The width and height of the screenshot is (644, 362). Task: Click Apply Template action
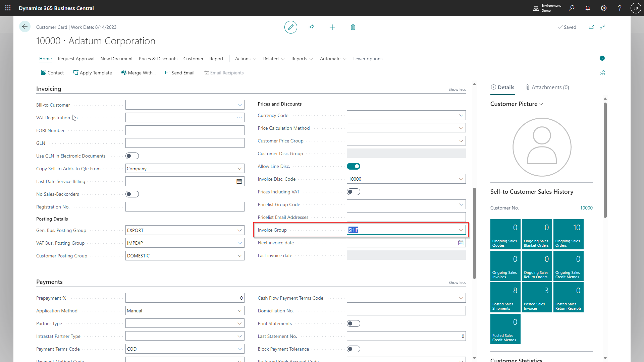coord(93,73)
